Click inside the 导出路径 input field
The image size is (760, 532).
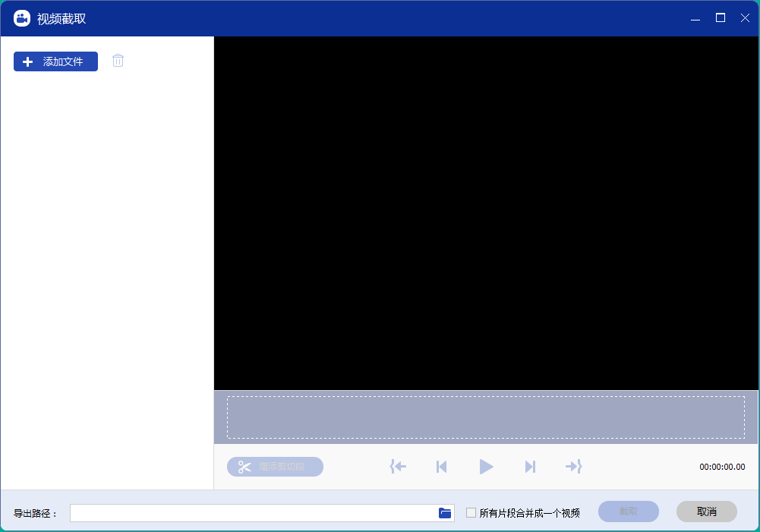[252, 513]
